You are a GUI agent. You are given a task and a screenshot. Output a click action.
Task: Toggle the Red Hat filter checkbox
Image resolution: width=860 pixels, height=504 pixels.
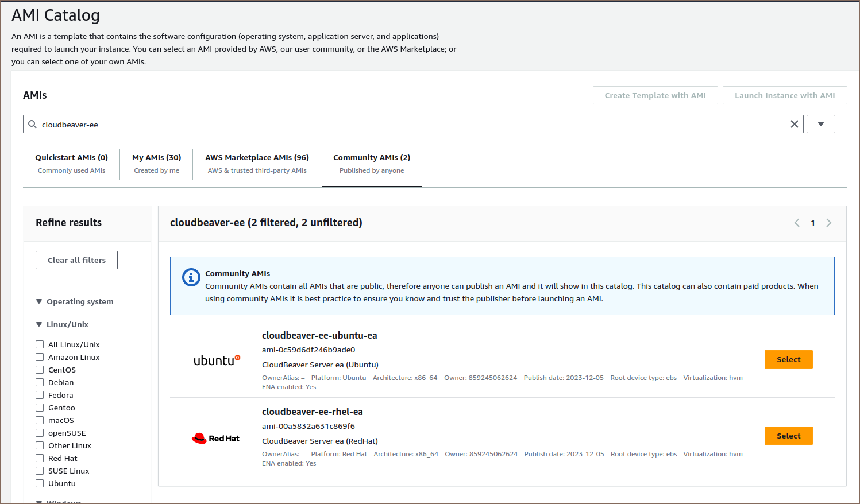click(40, 458)
